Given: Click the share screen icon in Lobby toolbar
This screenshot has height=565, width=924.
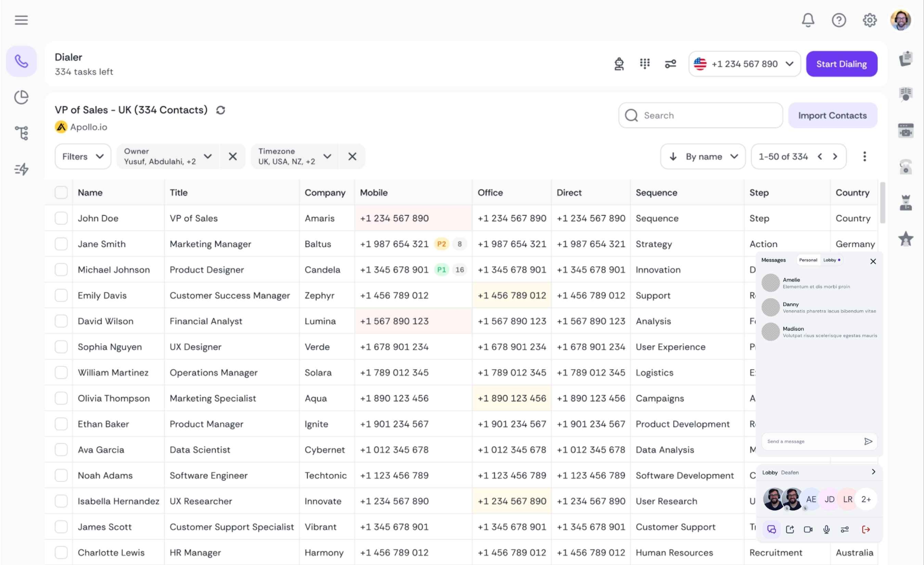Looking at the screenshot, I should point(790,529).
